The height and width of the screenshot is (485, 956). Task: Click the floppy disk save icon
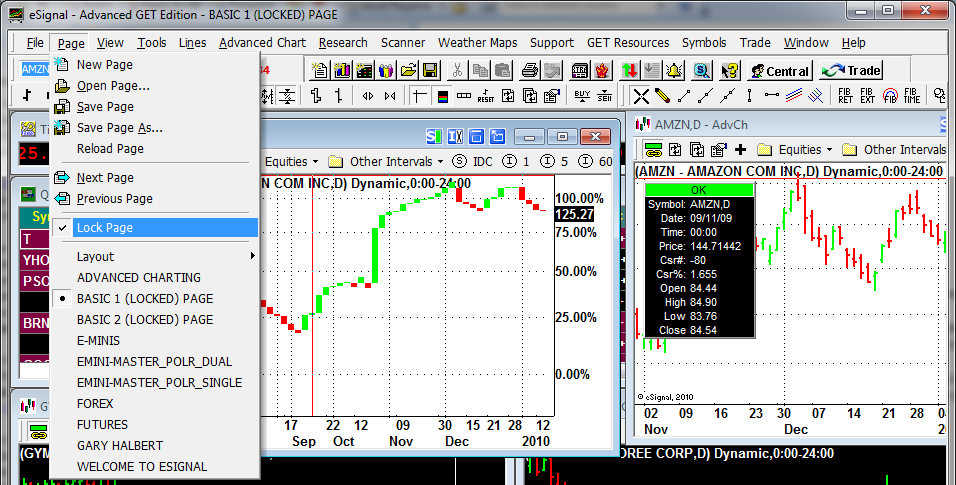click(430, 70)
